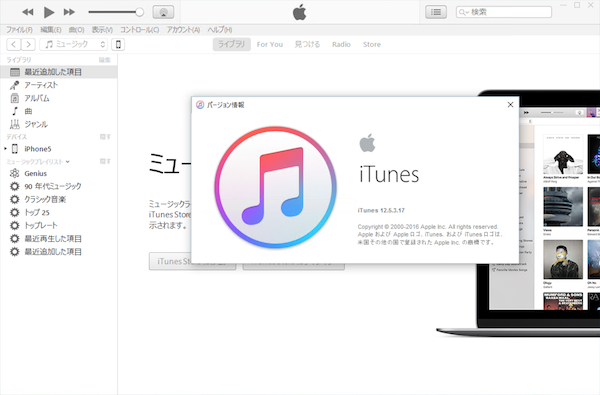Maximize the iTunes window

point(577,5)
